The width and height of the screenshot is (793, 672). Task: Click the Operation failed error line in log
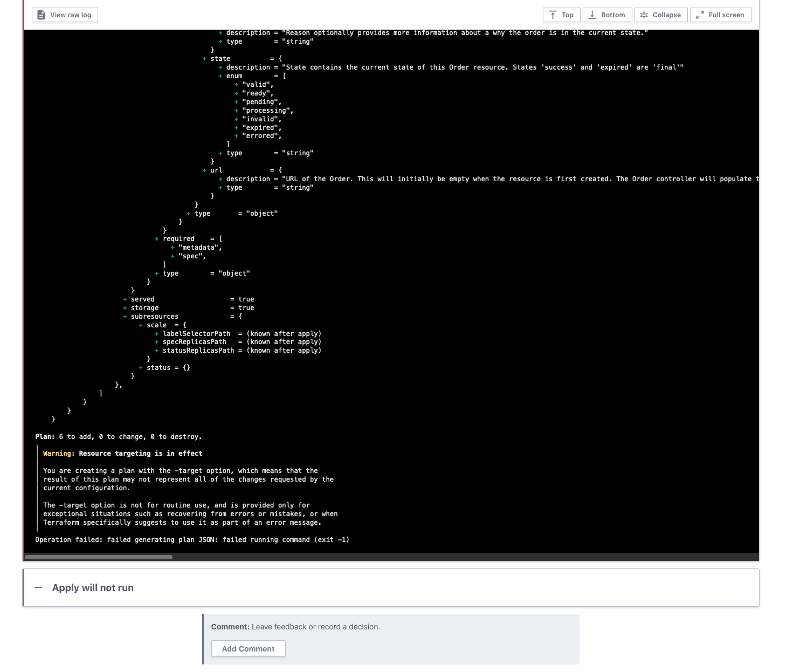[x=192, y=539]
